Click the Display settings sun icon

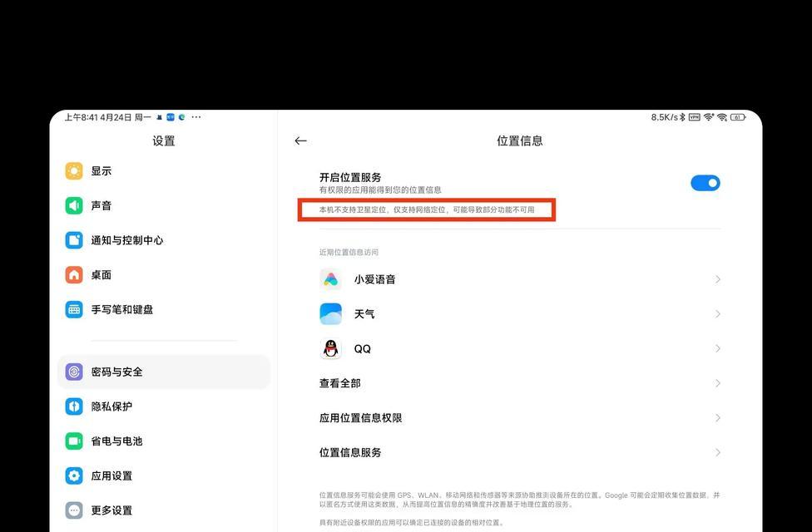point(74,170)
